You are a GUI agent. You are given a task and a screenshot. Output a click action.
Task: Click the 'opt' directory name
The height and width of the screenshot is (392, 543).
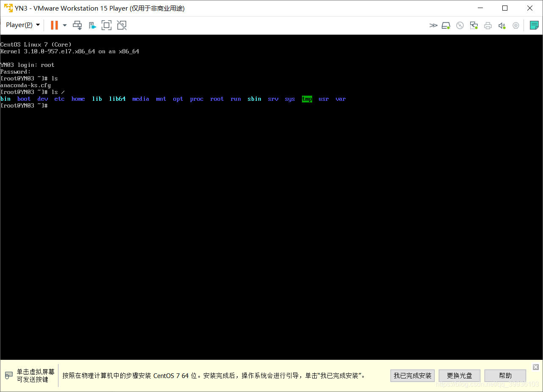178,99
